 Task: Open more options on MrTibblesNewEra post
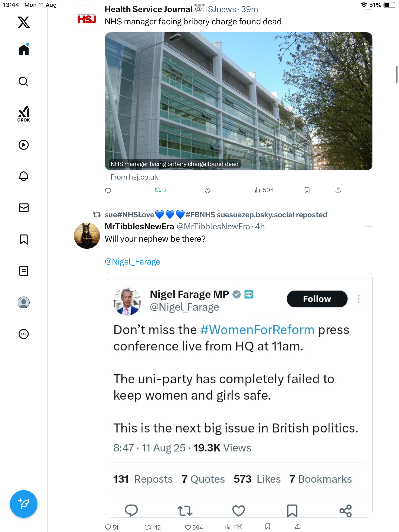(368, 227)
